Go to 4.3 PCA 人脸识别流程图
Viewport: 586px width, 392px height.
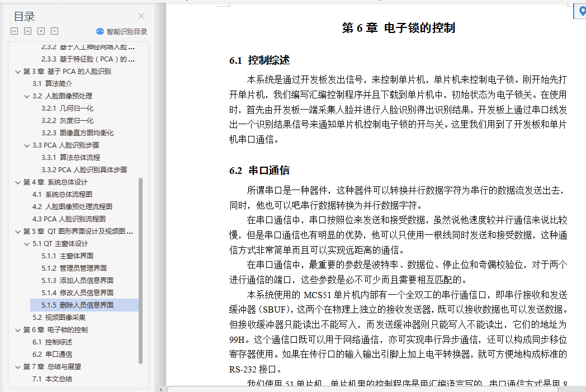click(69, 219)
